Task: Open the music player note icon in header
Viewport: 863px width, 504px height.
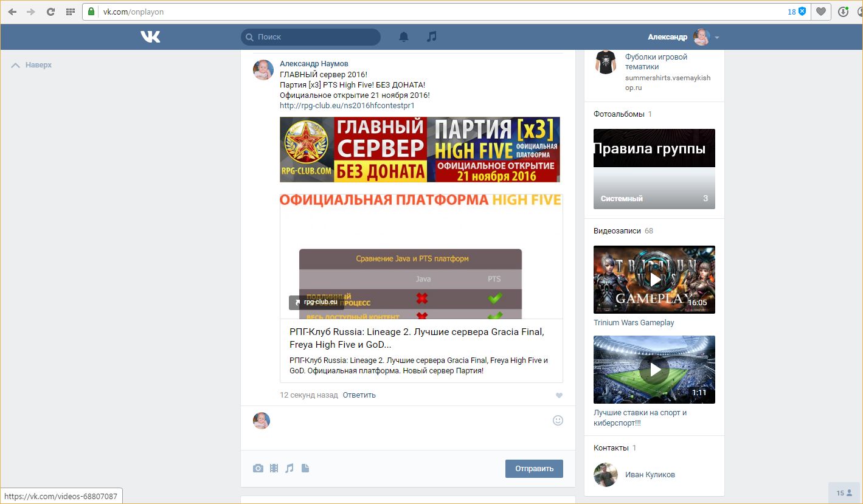Action: click(x=432, y=37)
